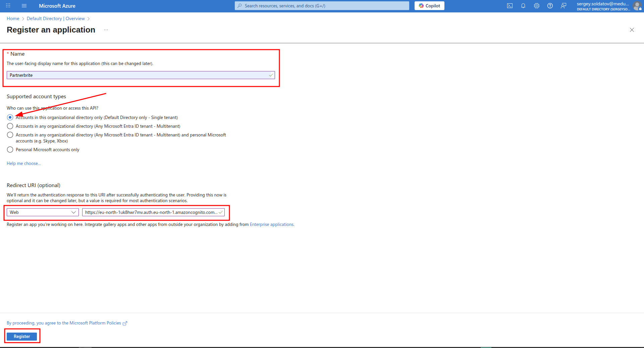Select multitenant Entra ID accounts option

[x=10, y=126]
